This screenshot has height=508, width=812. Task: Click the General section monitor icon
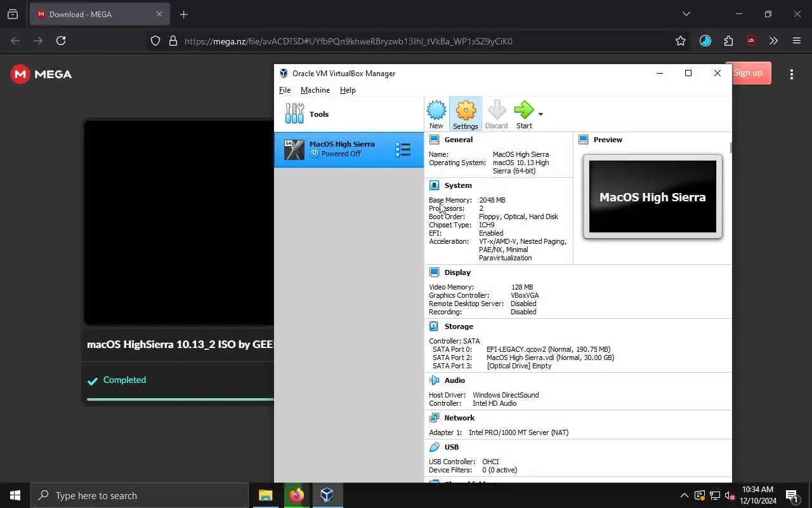(x=434, y=140)
